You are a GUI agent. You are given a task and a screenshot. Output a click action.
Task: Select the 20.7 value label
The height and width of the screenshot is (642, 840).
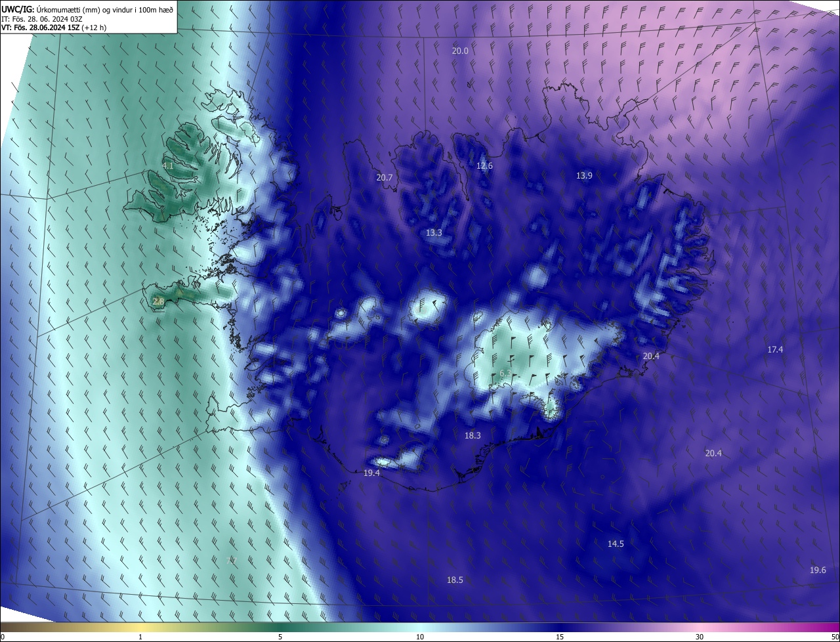coord(384,177)
